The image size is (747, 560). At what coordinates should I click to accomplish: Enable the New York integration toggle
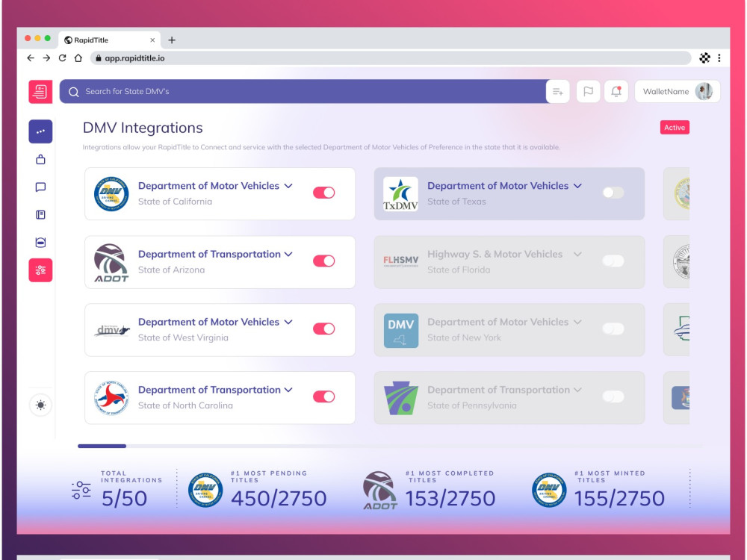613,329
